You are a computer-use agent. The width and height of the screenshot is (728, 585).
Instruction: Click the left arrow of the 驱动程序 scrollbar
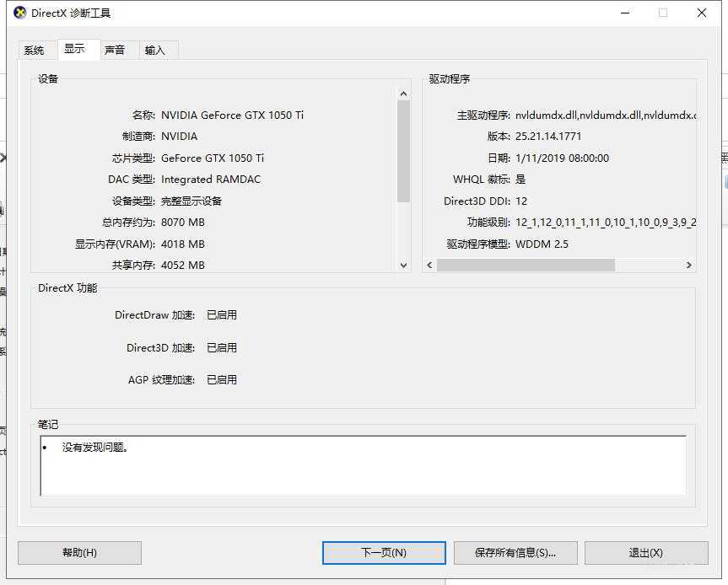(x=429, y=265)
